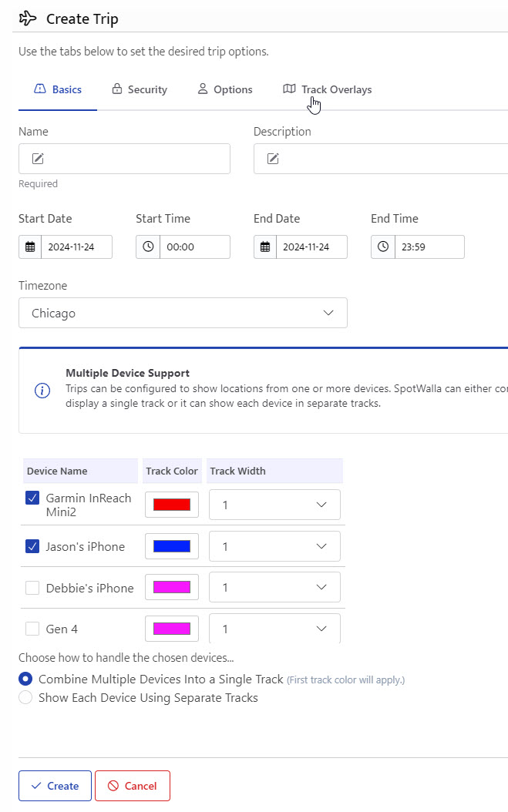Click the clock icon in Start Time
508x812 pixels.
coord(148,247)
